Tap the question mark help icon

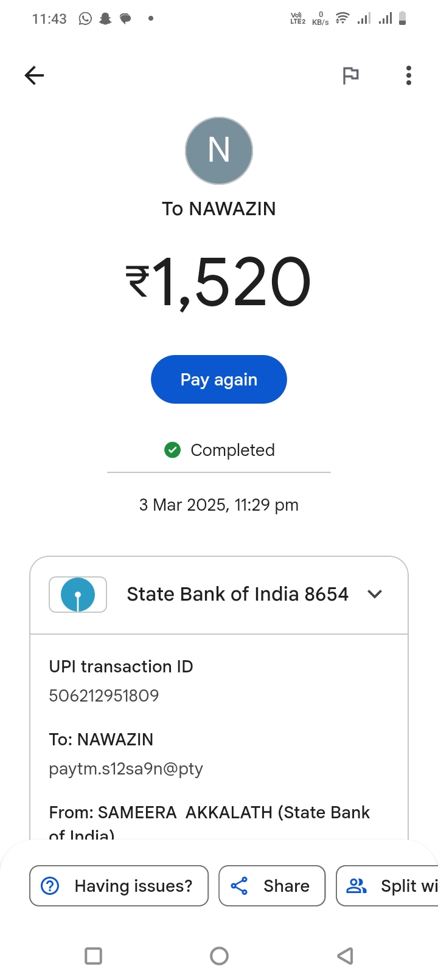coord(50,886)
